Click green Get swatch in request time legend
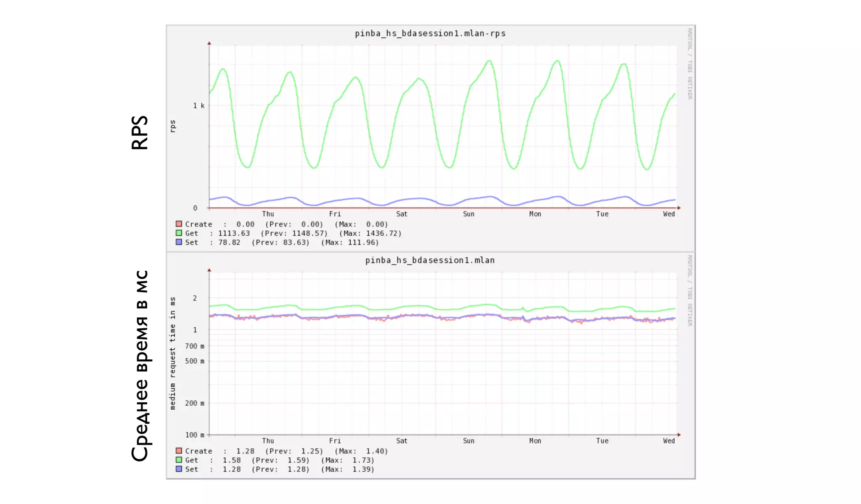 (179, 460)
